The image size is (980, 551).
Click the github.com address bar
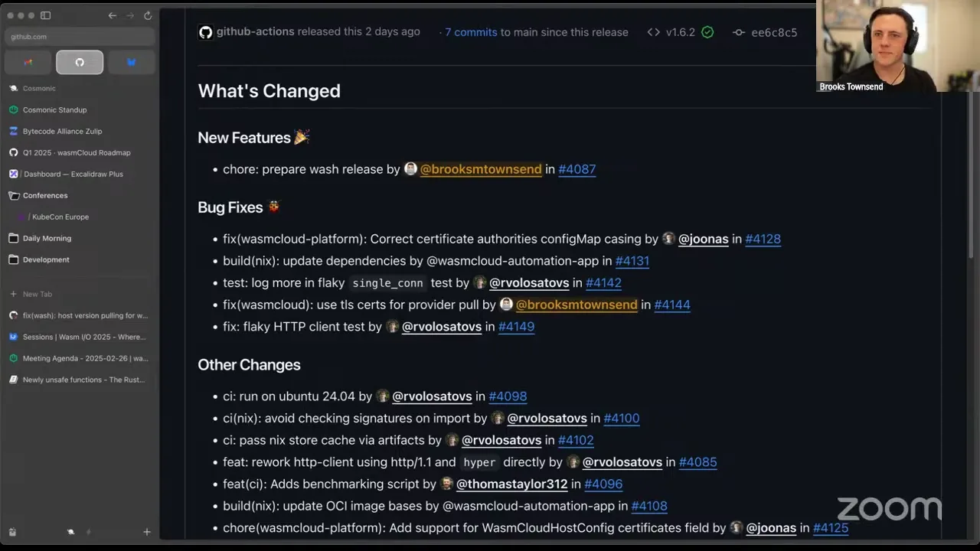[x=80, y=36]
